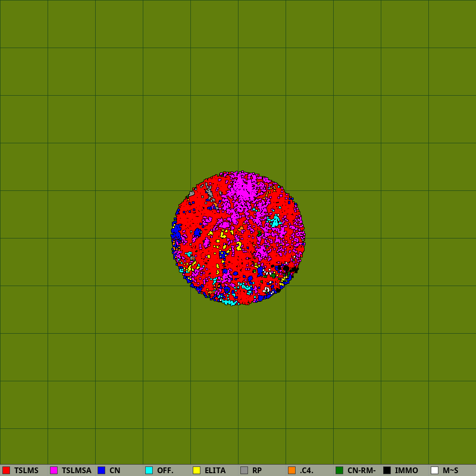The width and height of the screenshot is (476, 476).
Task: Select the RP legend label
Action: [x=257, y=471]
